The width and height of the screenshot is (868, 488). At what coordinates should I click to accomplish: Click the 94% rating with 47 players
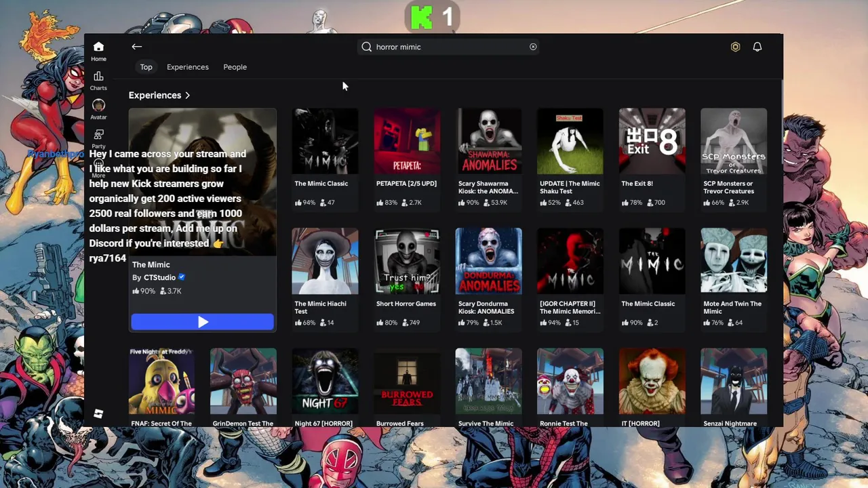(304, 203)
